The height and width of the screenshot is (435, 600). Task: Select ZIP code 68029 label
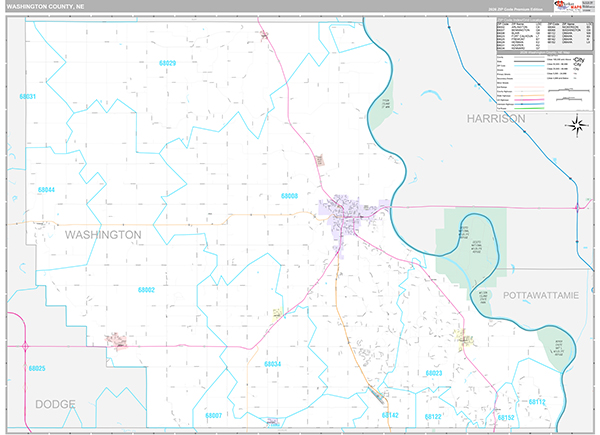[x=167, y=63]
